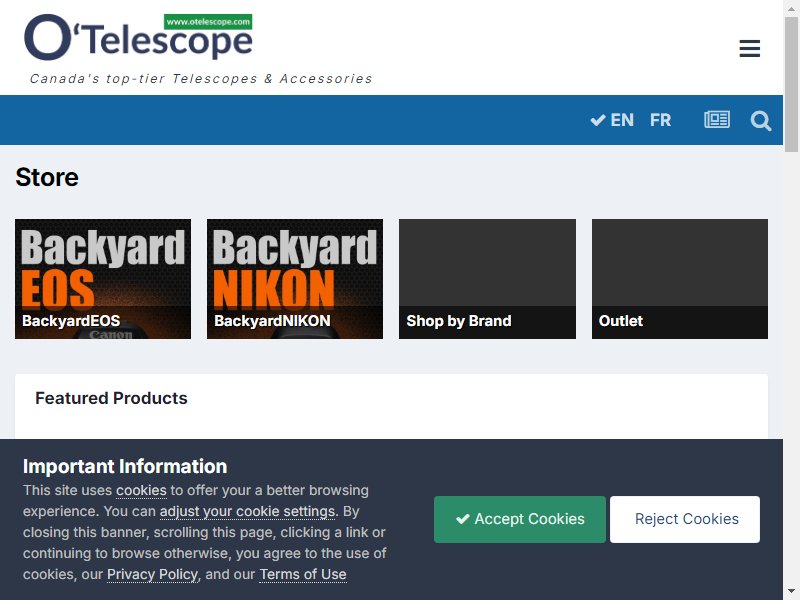Click the Featured Products heading
Screen dimensions: 800x600
[x=111, y=398]
